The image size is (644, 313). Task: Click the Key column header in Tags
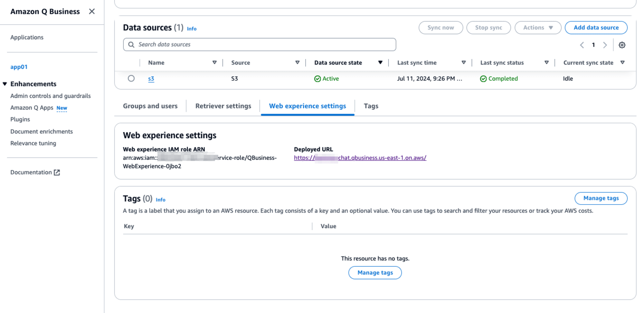pyautogui.click(x=129, y=226)
